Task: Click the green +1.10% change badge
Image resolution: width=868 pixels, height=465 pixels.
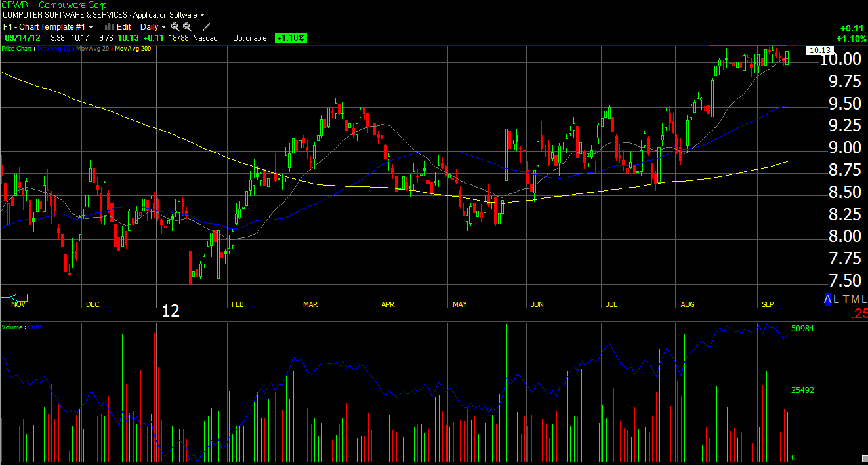Action: [x=291, y=38]
